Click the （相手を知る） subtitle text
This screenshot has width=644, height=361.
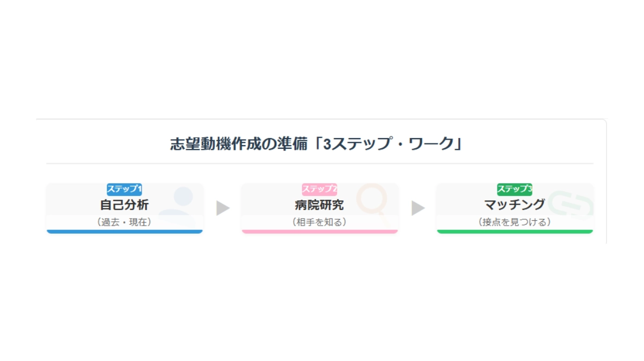(x=319, y=222)
